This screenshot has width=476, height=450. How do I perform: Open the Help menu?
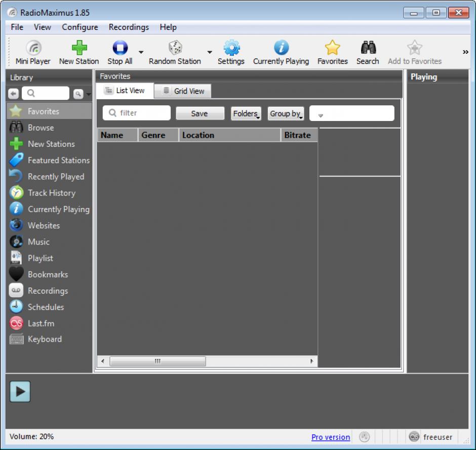(x=168, y=27)
